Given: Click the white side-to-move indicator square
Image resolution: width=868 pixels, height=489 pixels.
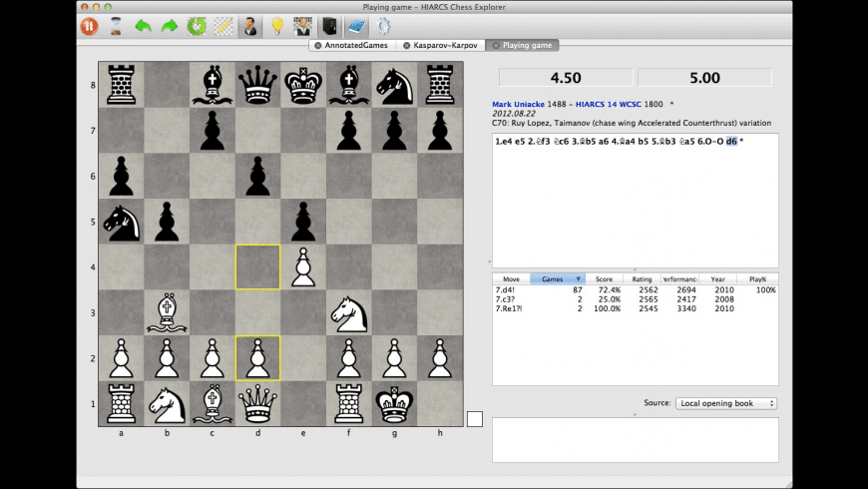Looking at the screenshot, I should (475, 419).
